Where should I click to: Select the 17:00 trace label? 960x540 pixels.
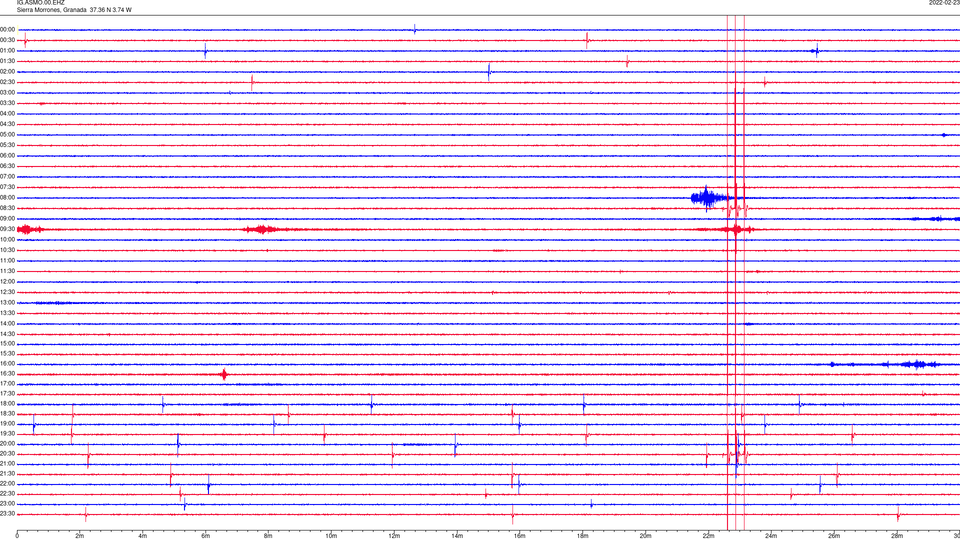(x=7, y=384)
